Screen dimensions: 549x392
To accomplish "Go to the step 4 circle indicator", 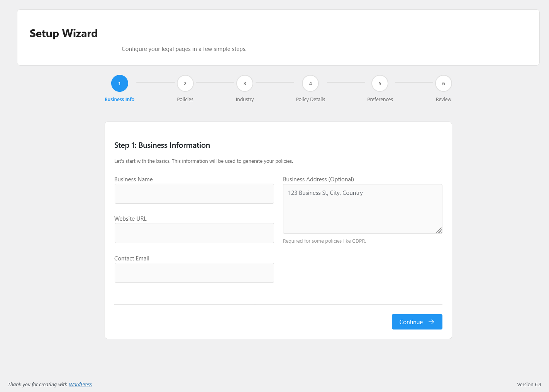I will click(310, 83).
